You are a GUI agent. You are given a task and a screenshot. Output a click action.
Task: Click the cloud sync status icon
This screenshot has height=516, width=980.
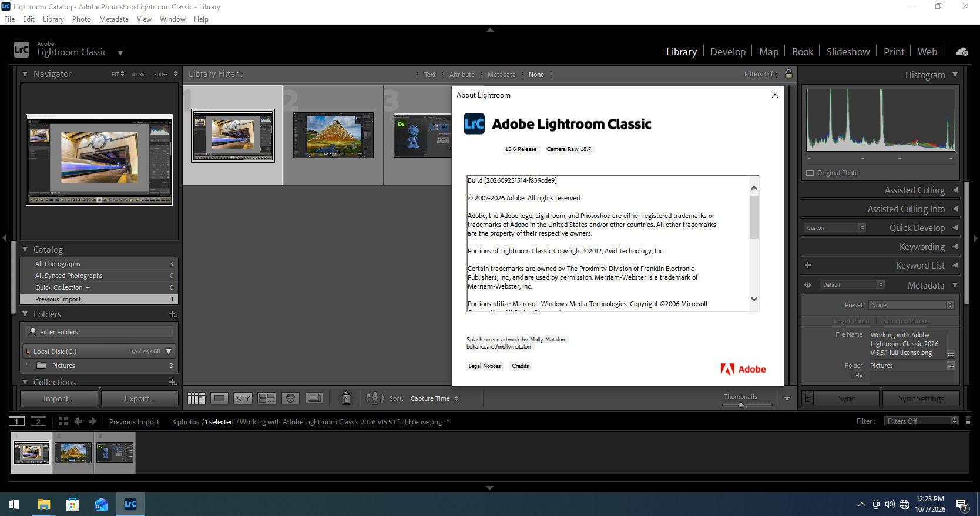point(962,52)
